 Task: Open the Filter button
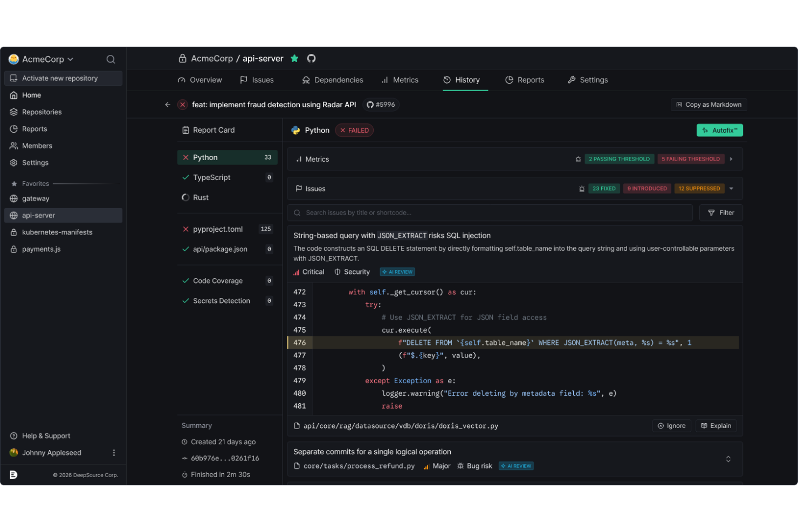721,213
